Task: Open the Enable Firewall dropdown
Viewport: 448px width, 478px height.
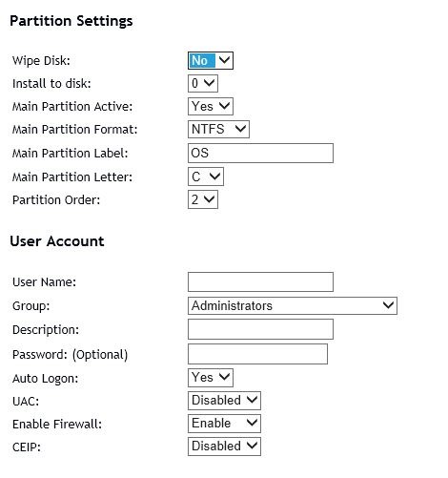Action: (224, 424)
